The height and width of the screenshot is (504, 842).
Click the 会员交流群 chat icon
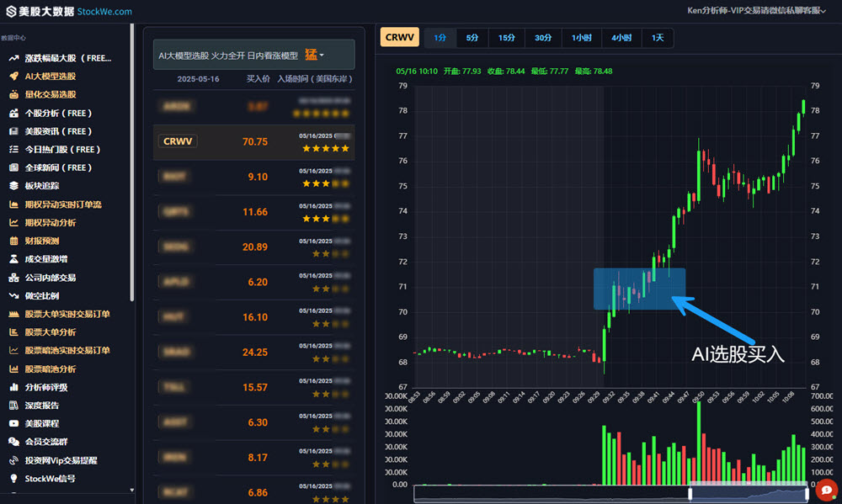(13, 442)
